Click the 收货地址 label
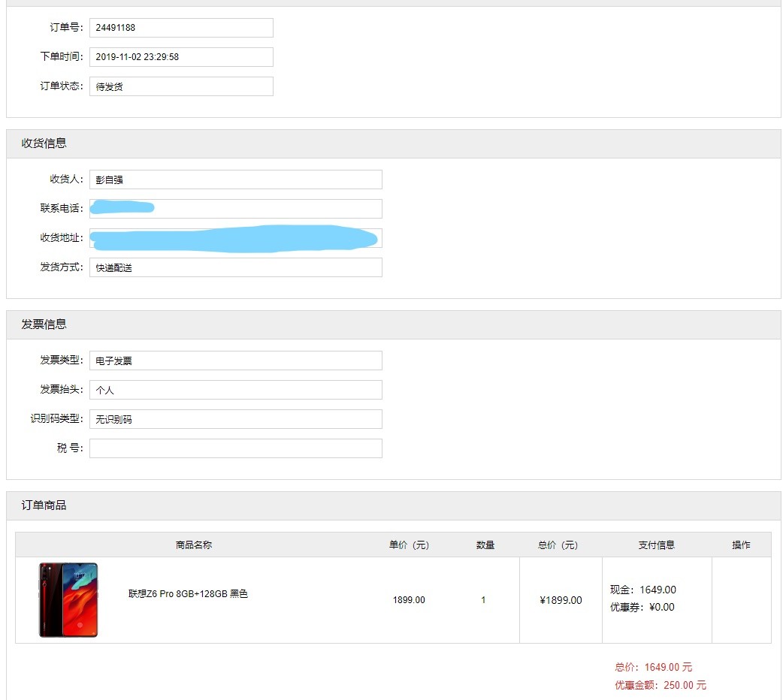783x700 pixels. 62,237
